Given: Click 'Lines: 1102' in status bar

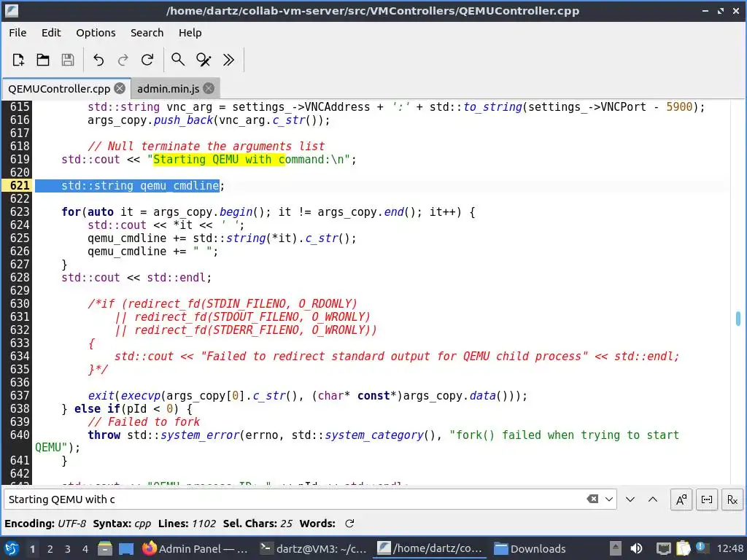Looking at the screenshot, I should point(187,524).
